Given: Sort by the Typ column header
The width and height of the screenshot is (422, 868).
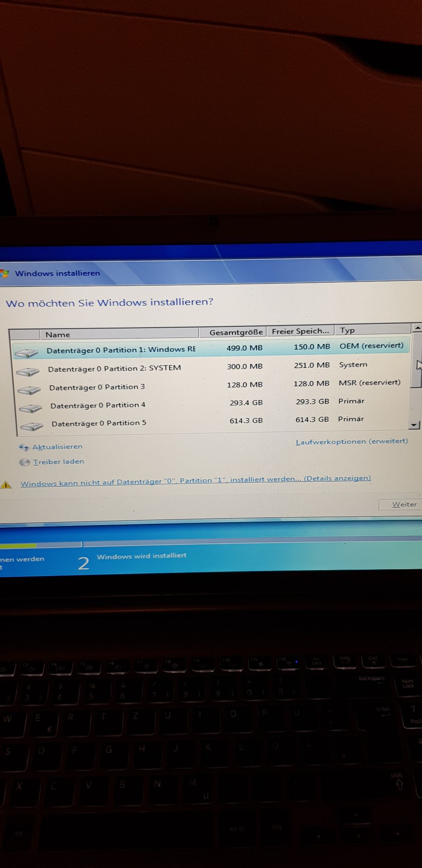Looking at the screenshot, I should pyautogui.click(x=373, y=330).
